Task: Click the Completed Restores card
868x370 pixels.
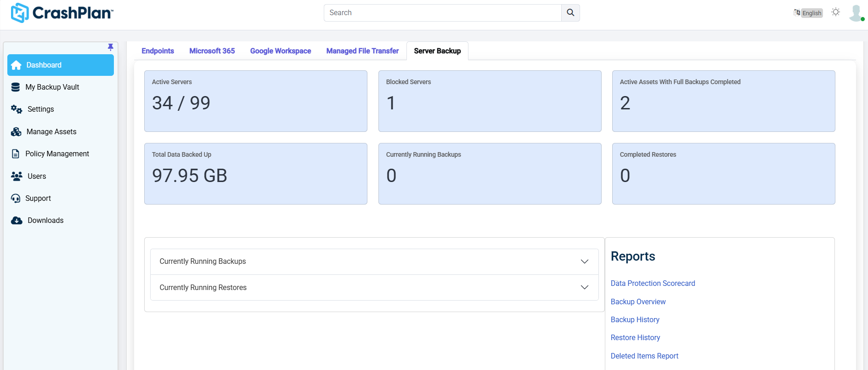Action: [x=723, y=174]
